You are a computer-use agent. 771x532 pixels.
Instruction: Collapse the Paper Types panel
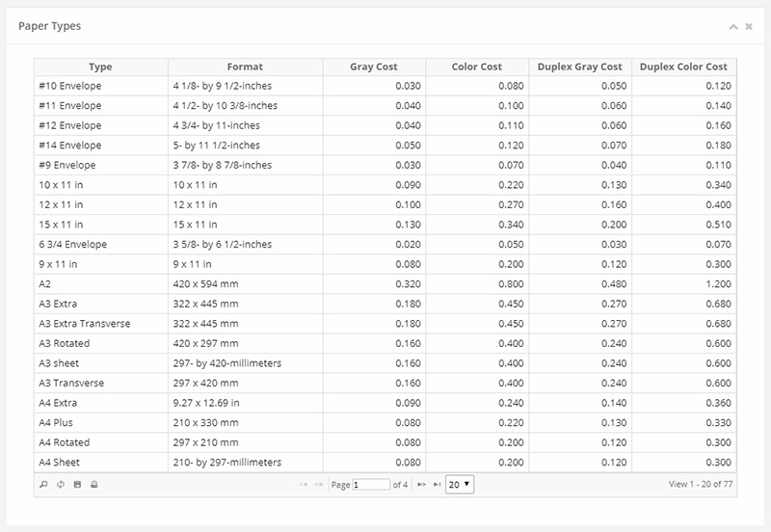(x=733, y=27)
